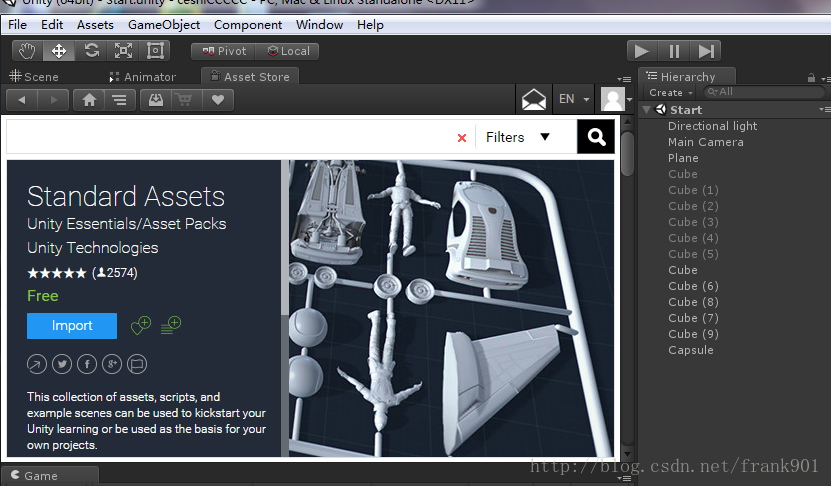831x486 pixels.
Task: Select Directional light in Hierarchy
Action: click(712, 126)
